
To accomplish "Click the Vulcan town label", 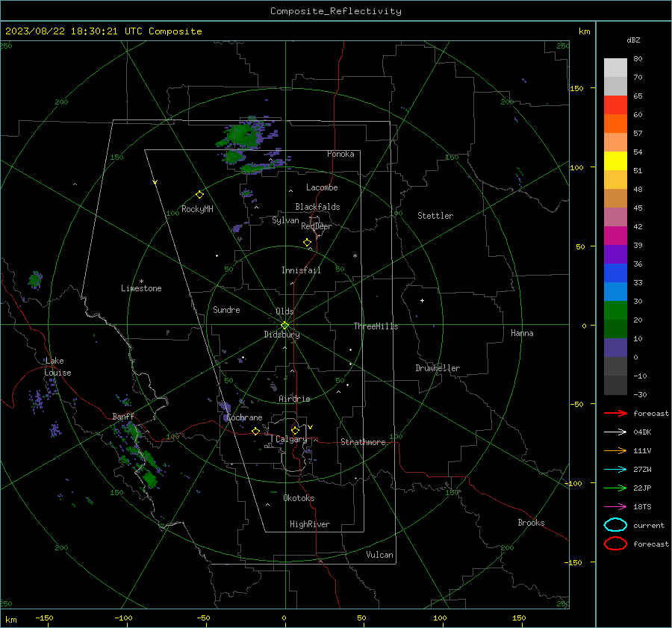I will point(379,555).
